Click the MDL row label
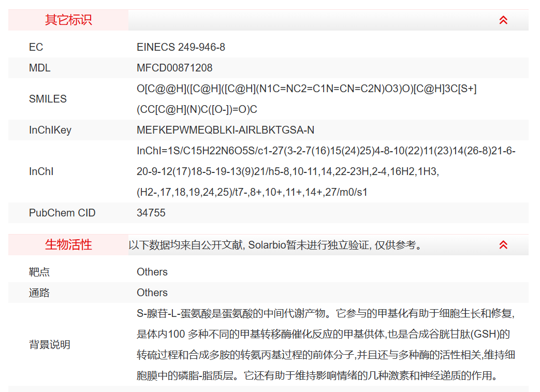The height and width of the screenshot is (392, 540). coord(39,68)
